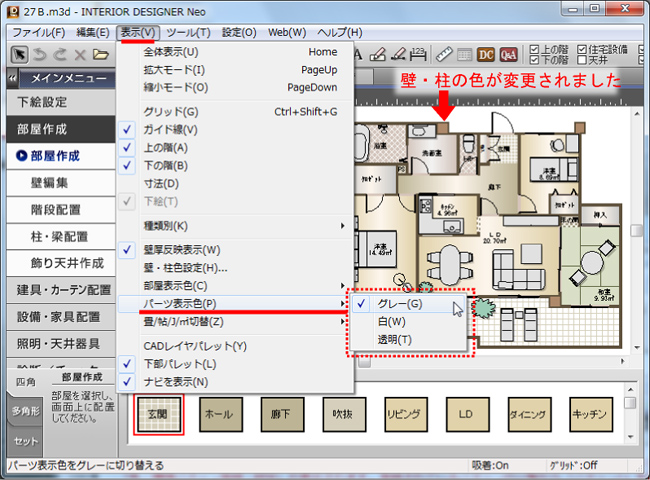Click the Q&A help icon in toolbar

pos(508,54)
